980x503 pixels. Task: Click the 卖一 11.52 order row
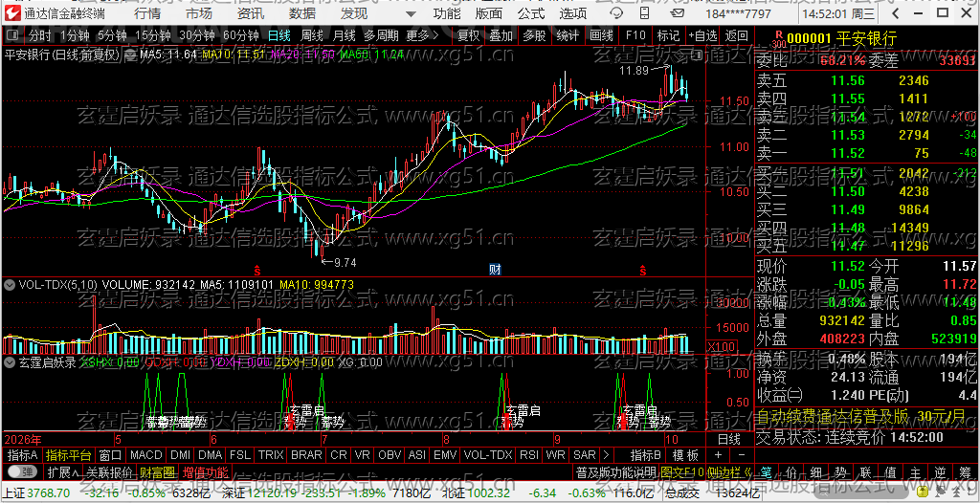(866, 153)
